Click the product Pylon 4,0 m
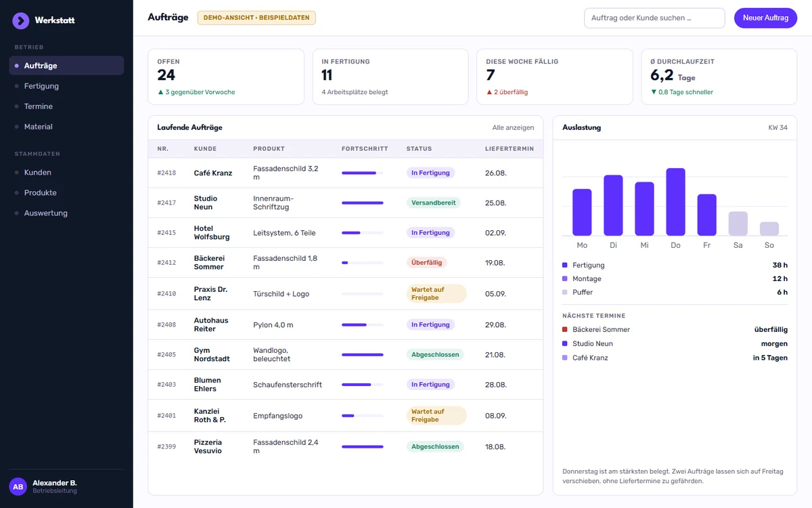 tap(273, 324)
